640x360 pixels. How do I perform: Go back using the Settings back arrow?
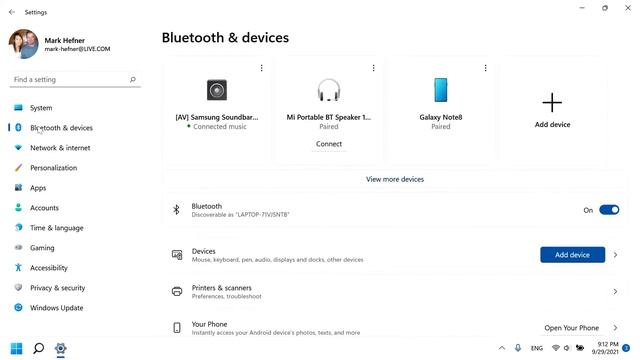pyautogui.click(x=12, y=12)
